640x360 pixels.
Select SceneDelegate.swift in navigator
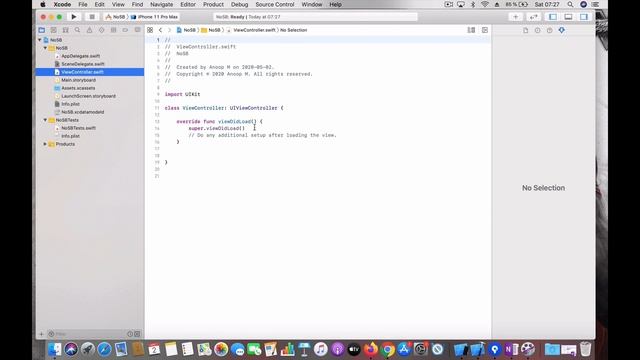pos(83,64)
